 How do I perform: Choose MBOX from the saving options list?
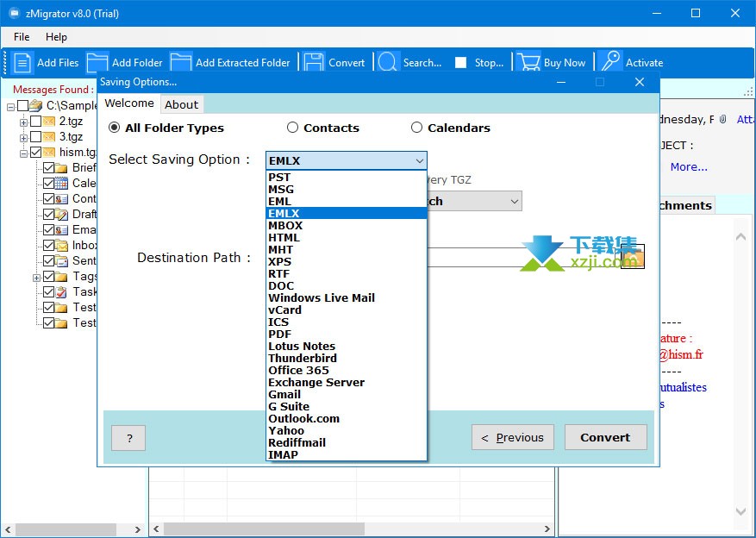click(x=347, y=225)
